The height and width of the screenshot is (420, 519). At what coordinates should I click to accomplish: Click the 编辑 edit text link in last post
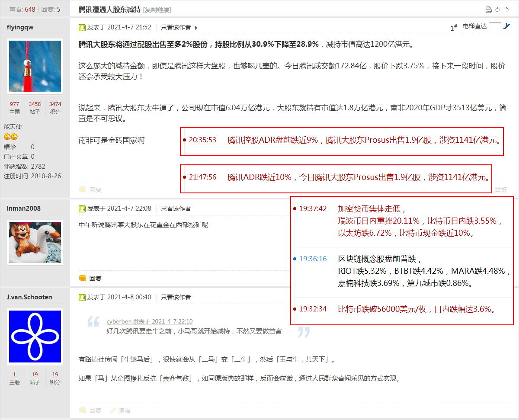click(x=125, y=410)
